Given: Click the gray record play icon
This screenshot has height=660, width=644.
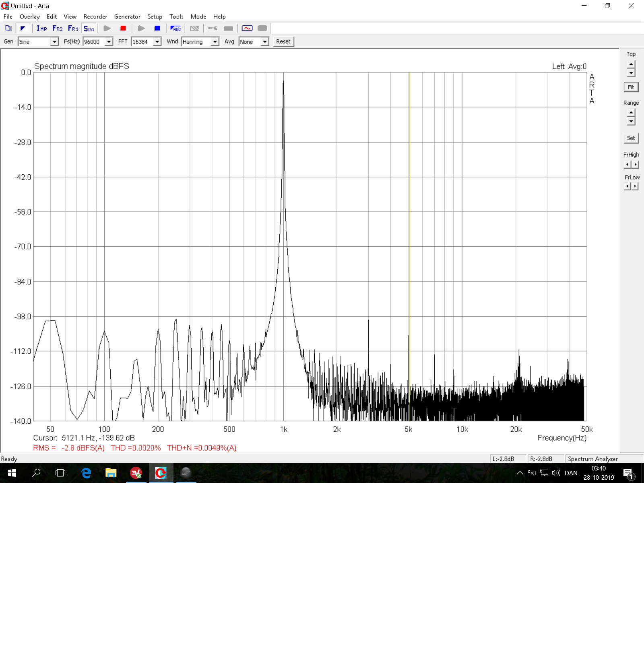Looking at the screenshot, I should tap(107, 28).
